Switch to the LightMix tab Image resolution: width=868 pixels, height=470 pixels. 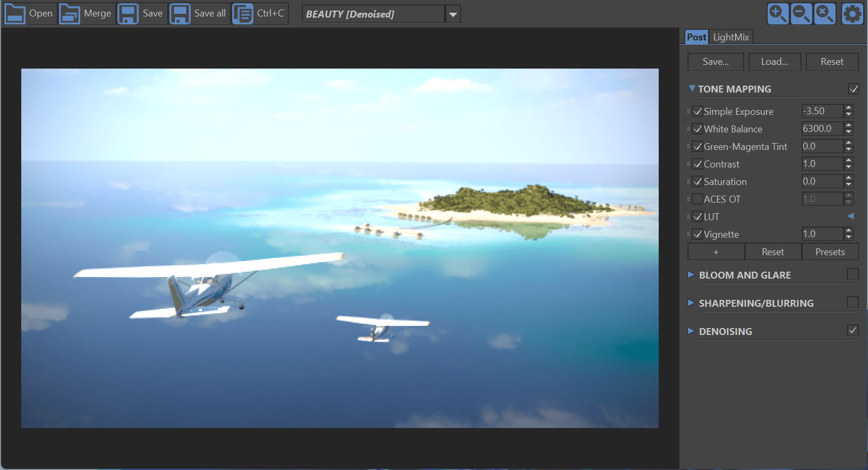(x=731, y=37)
